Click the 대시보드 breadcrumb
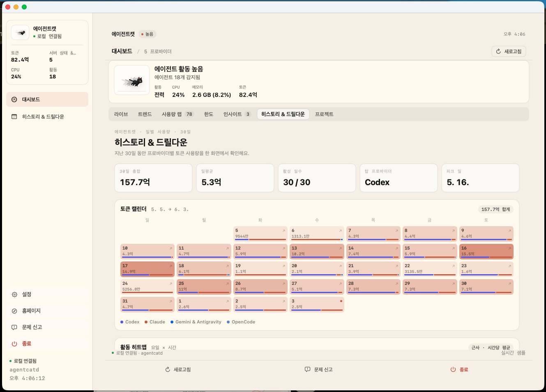 122,51
